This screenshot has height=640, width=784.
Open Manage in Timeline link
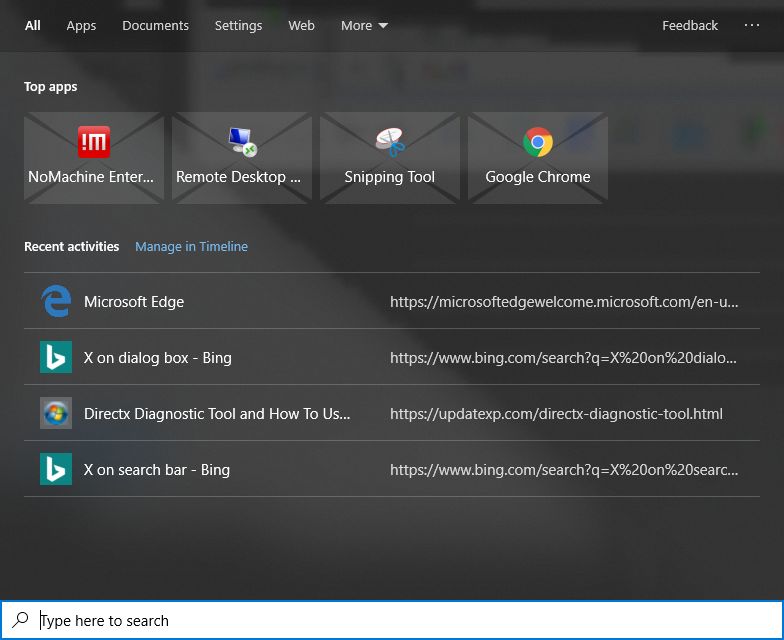[191, 246]
